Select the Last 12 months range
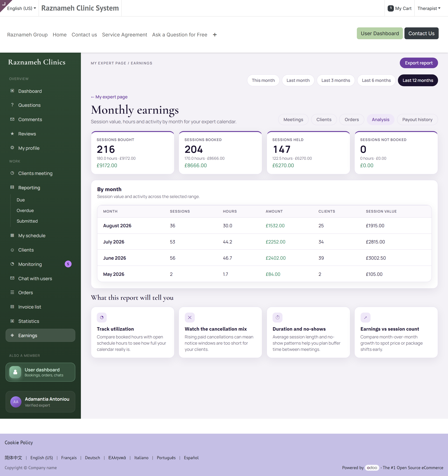This screenshot has height=476, width=448. tap(418, 80)
